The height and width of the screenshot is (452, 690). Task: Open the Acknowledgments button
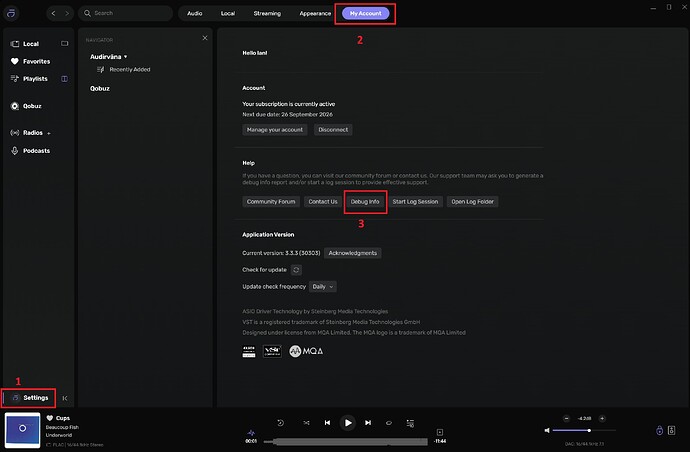pos(352,253)
